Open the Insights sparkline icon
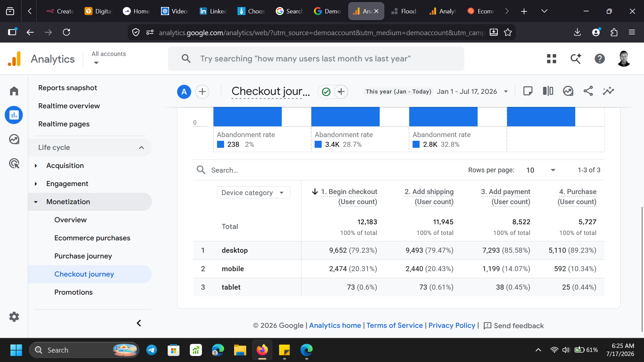This screenshot has height=362, width=644. pos(608,91)
